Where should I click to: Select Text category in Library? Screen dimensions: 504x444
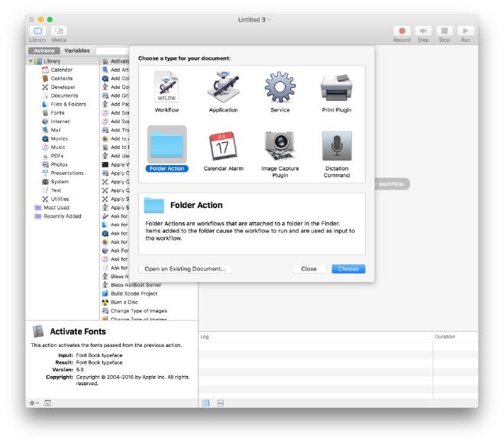56,190
